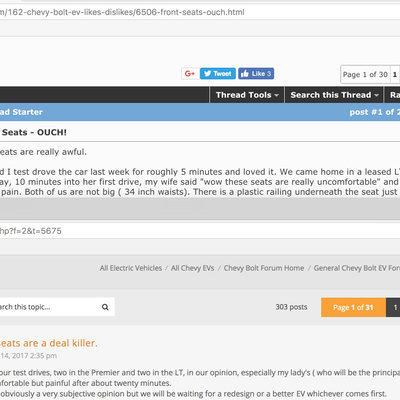The height and width of the screenshot is (400, 400).
Task: Expand the Page 1 of 30 selector
Action: (365, 74)
